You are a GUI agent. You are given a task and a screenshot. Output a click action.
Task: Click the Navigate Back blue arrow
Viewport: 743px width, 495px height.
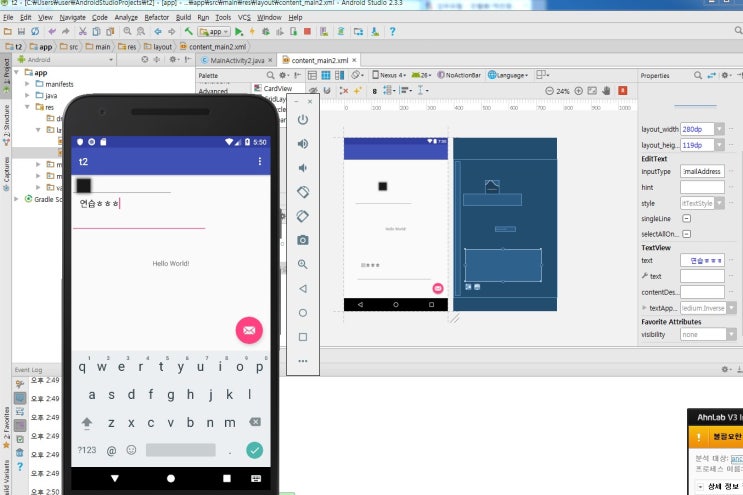tap(158, 32)
